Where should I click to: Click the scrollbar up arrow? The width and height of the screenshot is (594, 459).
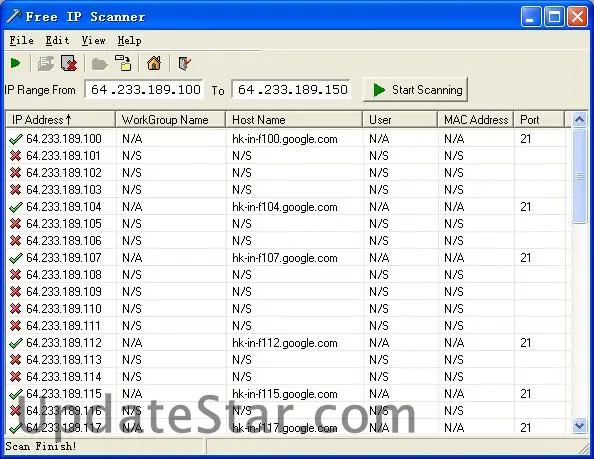click(x=579, y=120)
